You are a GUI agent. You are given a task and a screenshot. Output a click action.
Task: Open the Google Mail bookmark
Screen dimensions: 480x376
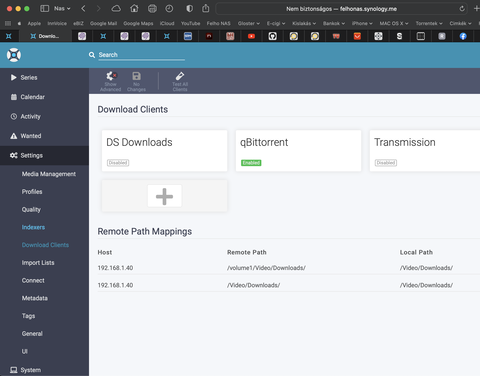[x=103, y=23]
